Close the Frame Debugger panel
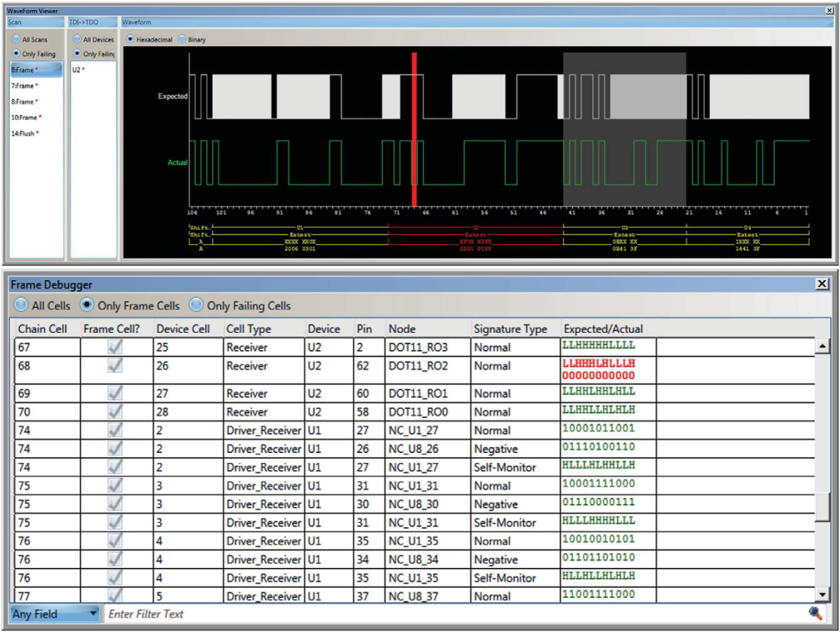Screen dimensions: 840x633 822,284
